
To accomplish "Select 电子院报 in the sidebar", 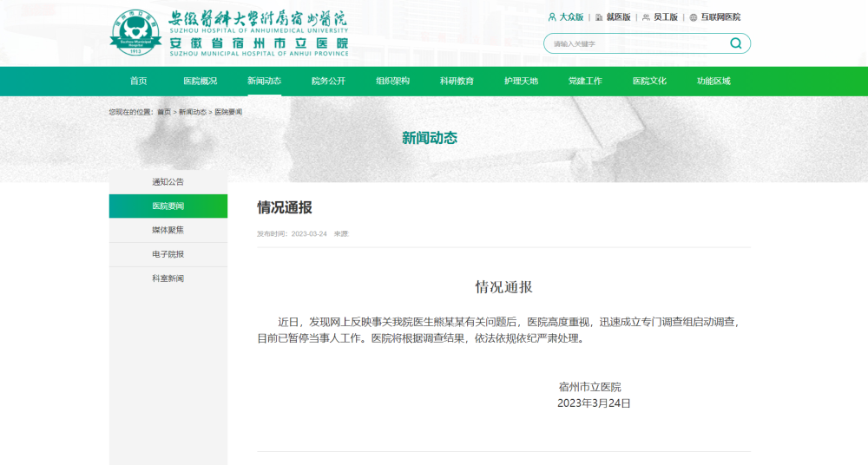I will tap(168, 254).
